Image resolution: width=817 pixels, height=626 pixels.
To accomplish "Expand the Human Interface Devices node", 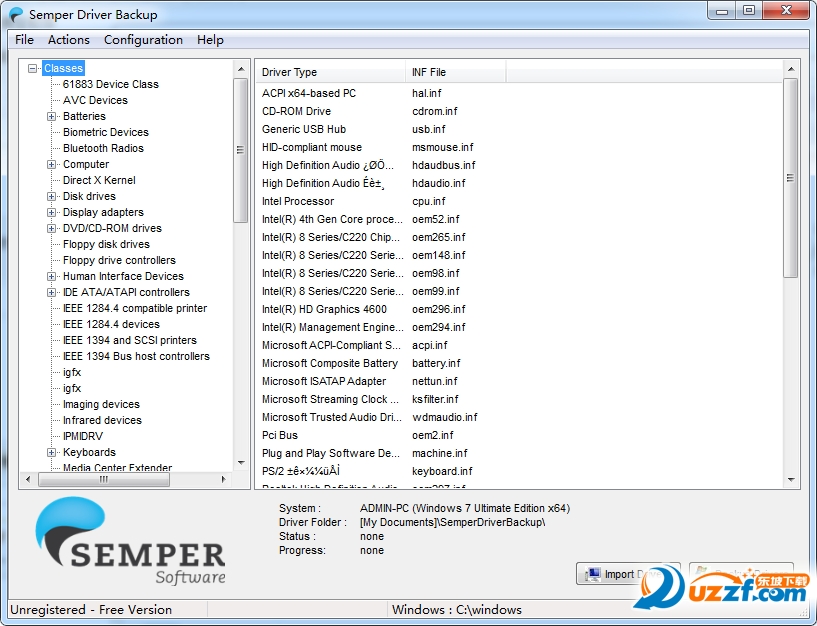I will (x=51, y=276).
